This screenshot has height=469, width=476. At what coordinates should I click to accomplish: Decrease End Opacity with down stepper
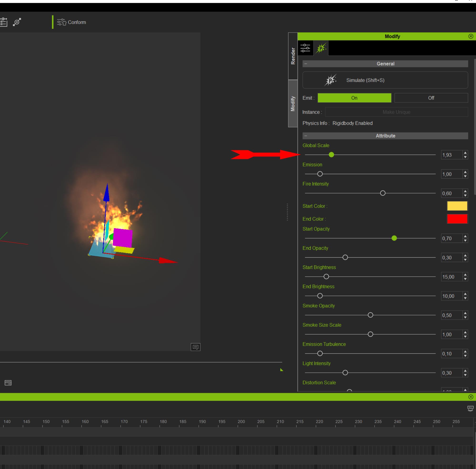point(465,260)
